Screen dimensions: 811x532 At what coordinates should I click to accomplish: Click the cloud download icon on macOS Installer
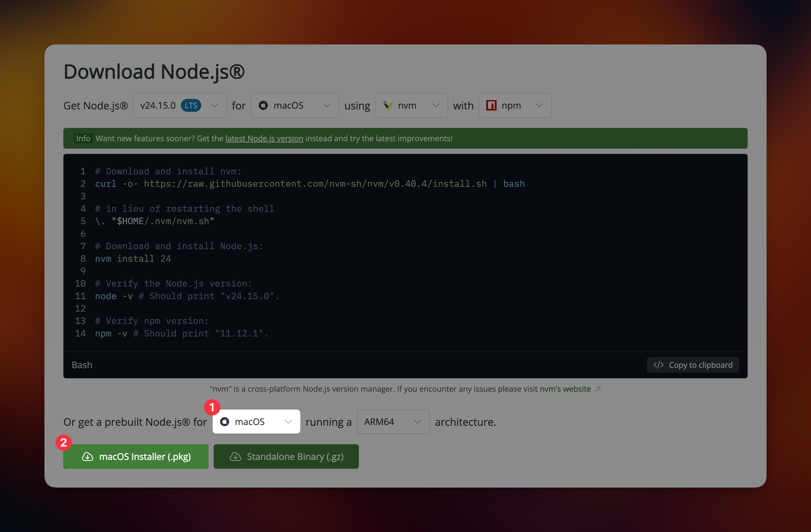[88, 456]
